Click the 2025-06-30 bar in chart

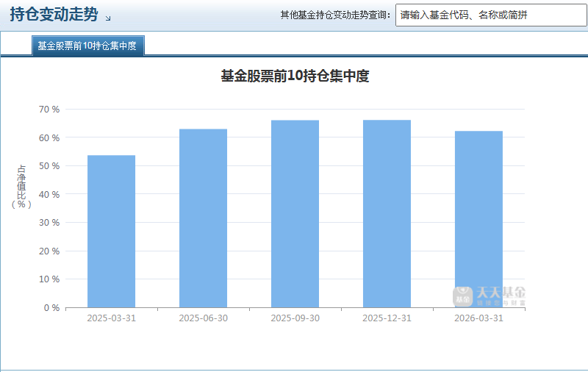click(x=204, y=218)
